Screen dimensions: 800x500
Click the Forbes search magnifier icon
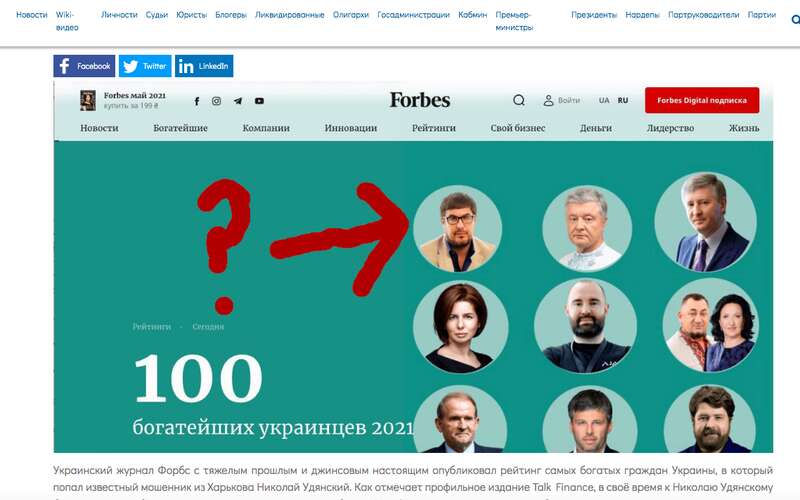(519, 101)
